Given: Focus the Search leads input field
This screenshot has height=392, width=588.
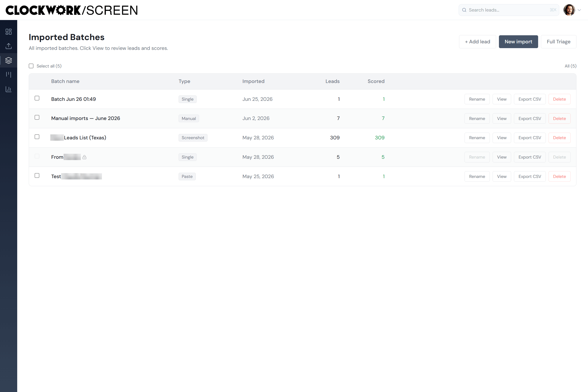Looking at the screenshot, I should coord(509,10).
